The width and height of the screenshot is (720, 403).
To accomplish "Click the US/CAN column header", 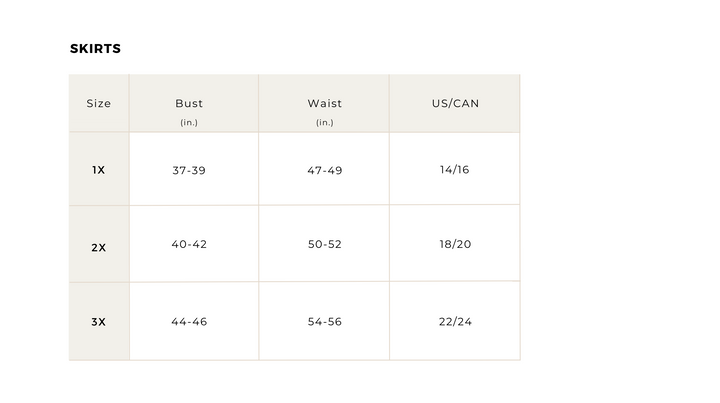I will pos(455,104).
